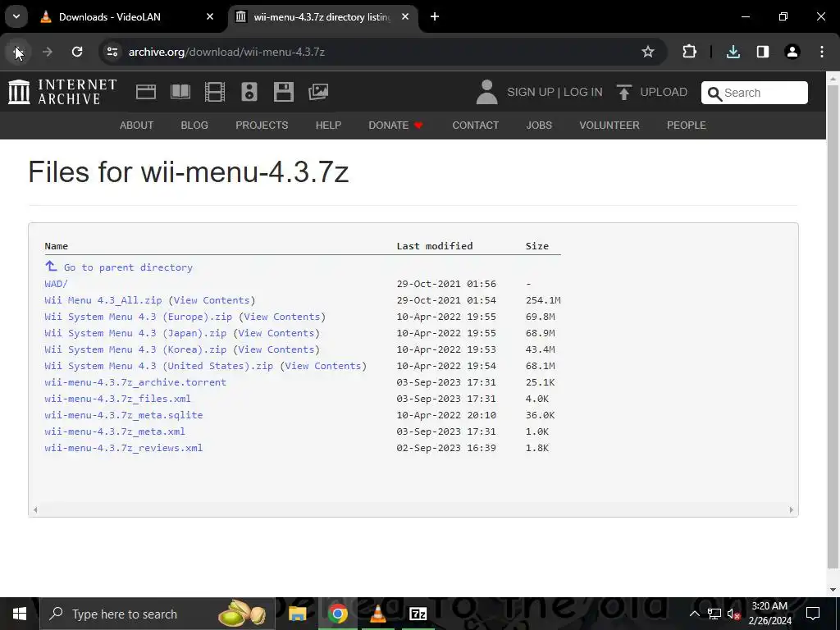Open the Internet Archive home logo
The image size is (840, 630).
point(62,92)
